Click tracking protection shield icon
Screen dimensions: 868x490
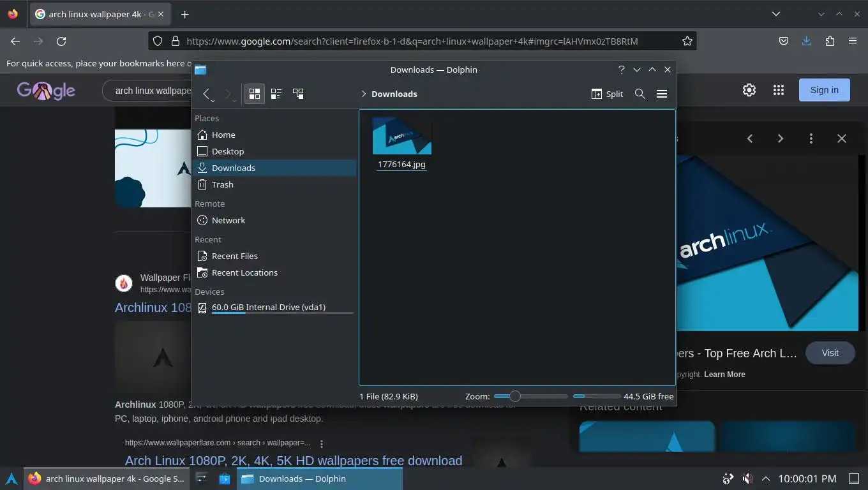[x=158, y=41]
